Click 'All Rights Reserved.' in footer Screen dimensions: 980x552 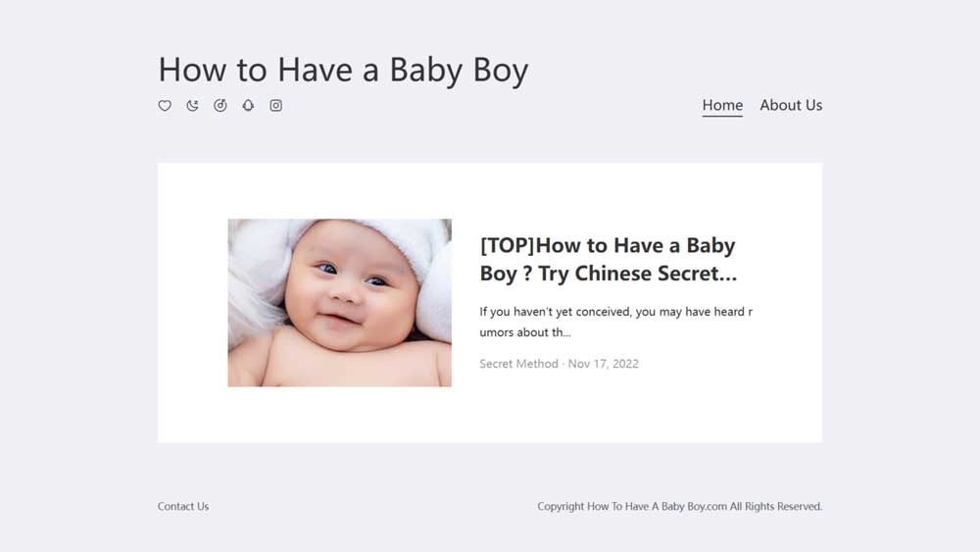point(775,506)
